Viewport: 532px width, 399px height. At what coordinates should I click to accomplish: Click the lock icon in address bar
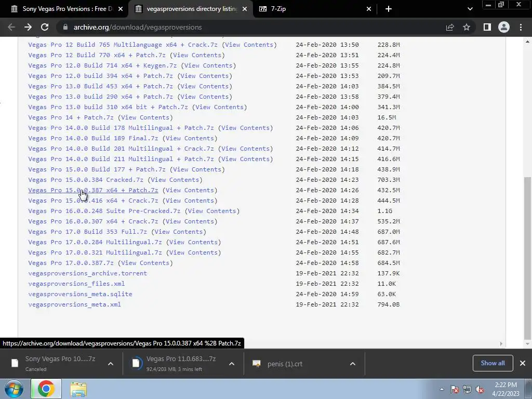(x=65, y=27)
